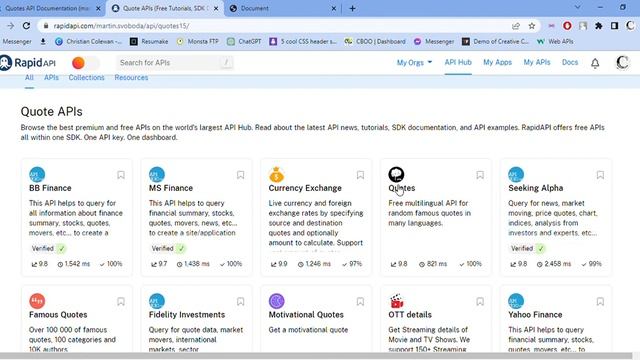Viewport: 640px width, 360px height.
Task: Open the Motivational Quotes API title link
Action: 306,315
